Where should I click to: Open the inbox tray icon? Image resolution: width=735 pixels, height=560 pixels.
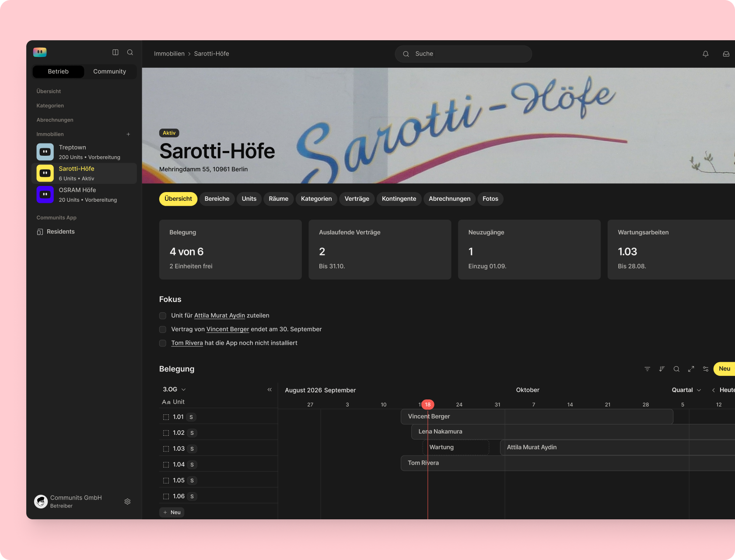(726, 54)
